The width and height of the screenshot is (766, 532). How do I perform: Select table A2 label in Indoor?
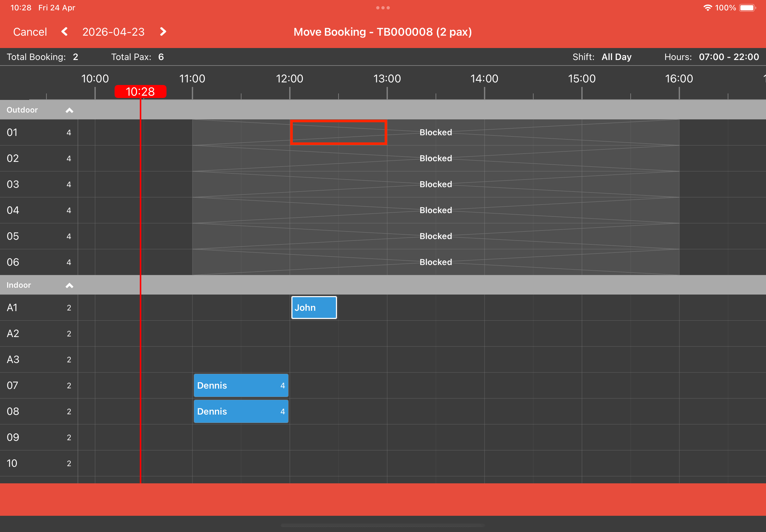(x=13, y=333)
